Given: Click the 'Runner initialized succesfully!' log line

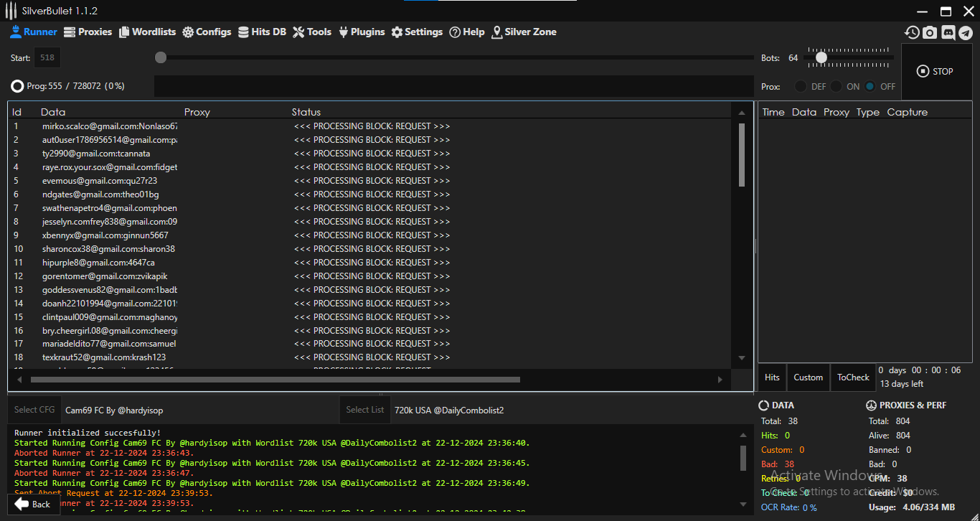Looking at the screenshot, I should 88,433.
